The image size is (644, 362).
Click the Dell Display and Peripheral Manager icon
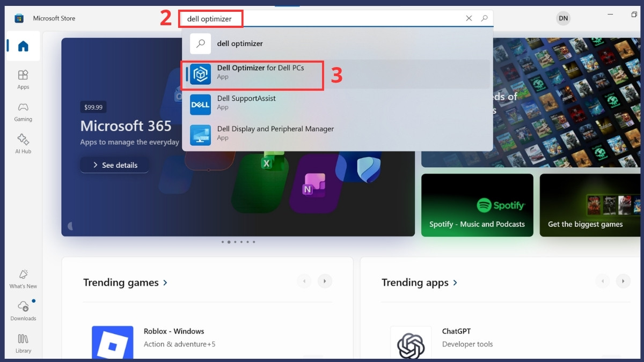201,135
